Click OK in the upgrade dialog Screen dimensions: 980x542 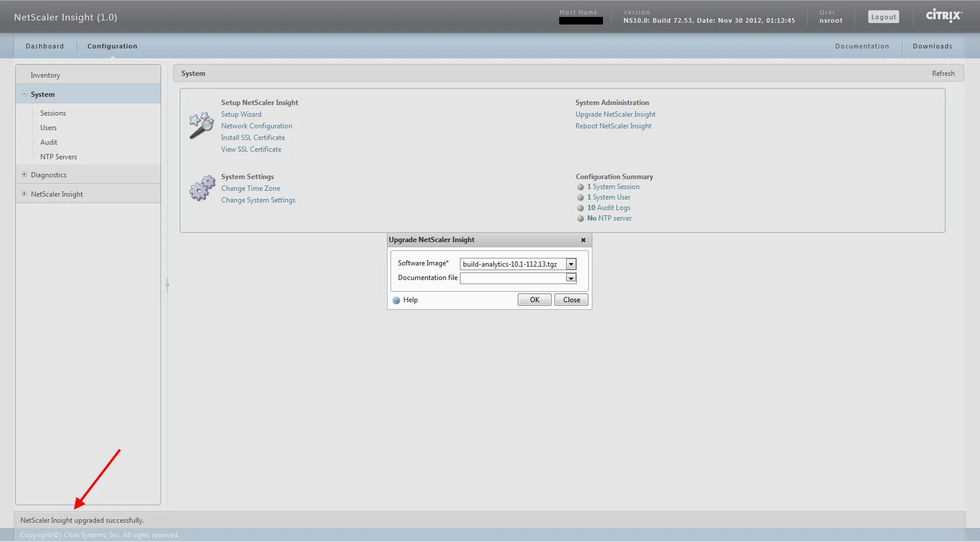[535, 300]
